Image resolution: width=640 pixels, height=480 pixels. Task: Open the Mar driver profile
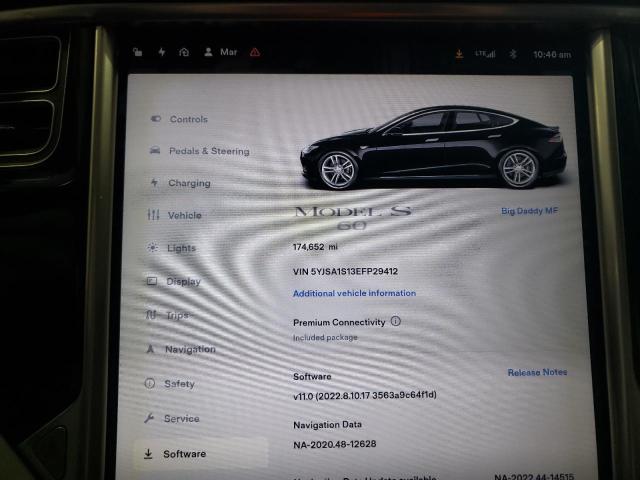[221, 52]
